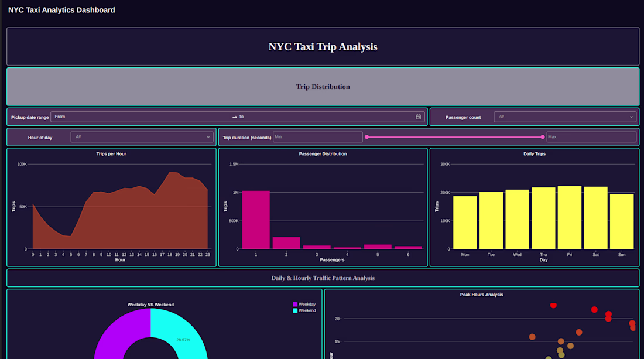Click the 28.57% label on donut chart
Viewport: 644px width, 359px height.
point(183,340)
